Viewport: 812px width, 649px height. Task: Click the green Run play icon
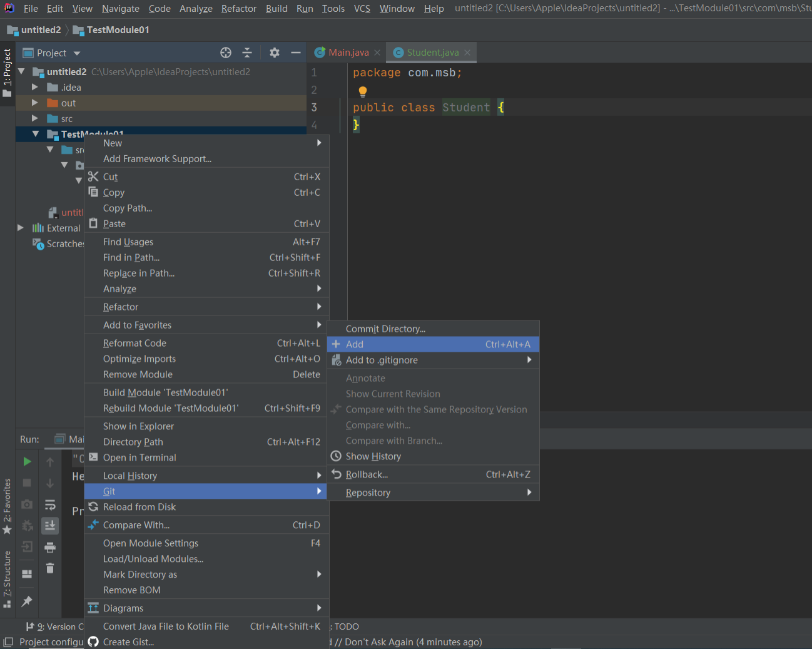click(27, 461)
